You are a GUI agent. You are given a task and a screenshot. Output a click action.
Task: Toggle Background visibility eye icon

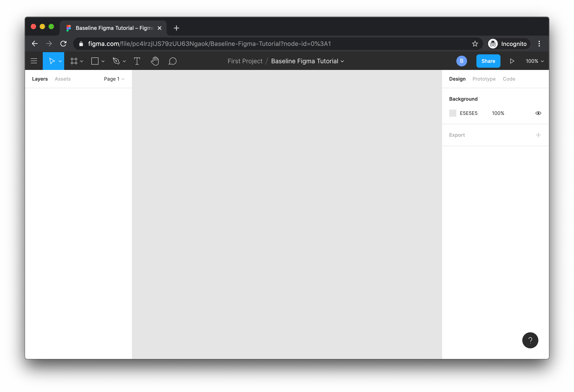[x=538, y=113]
